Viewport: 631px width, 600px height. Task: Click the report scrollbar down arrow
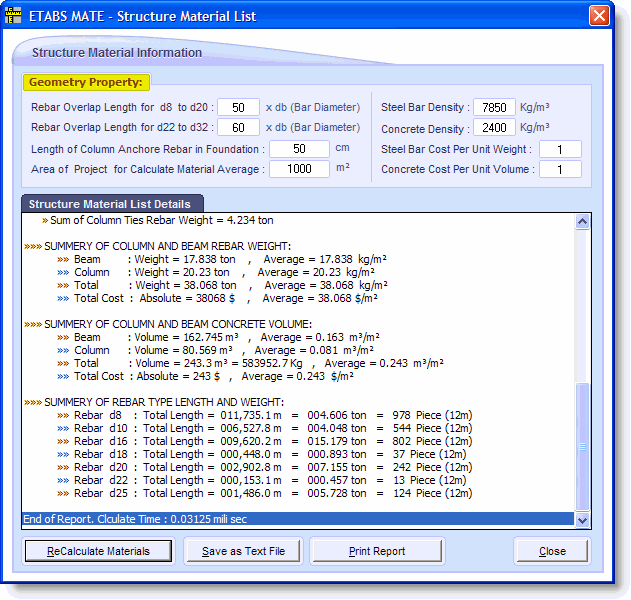point(582,519)
